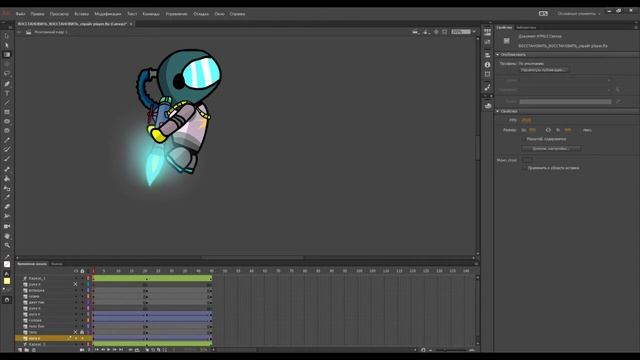Screen dimensions: 640x360
Task: Hide the 'пламя' layer
Action: (75, 296)
